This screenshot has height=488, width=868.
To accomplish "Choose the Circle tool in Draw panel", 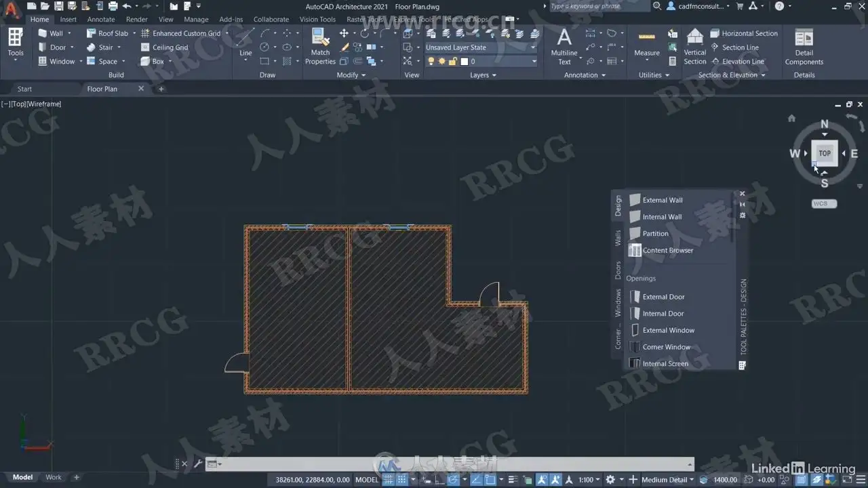I will point(264,47).
